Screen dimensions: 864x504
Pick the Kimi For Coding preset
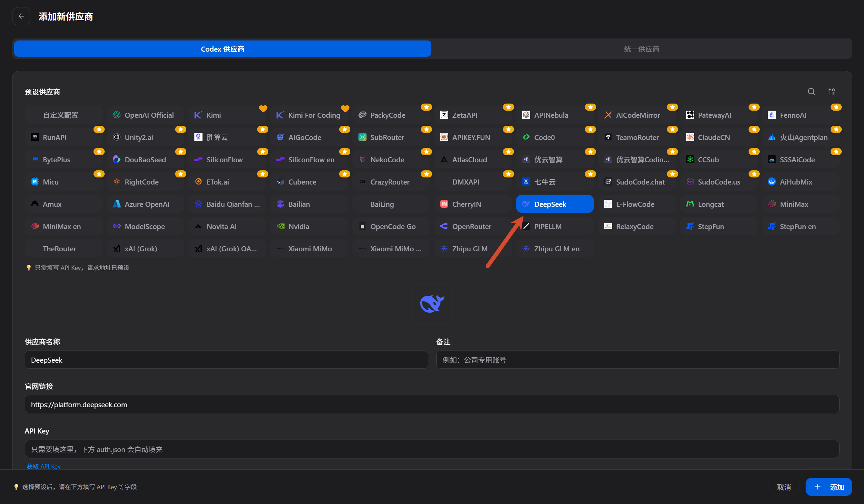[309, 115]
